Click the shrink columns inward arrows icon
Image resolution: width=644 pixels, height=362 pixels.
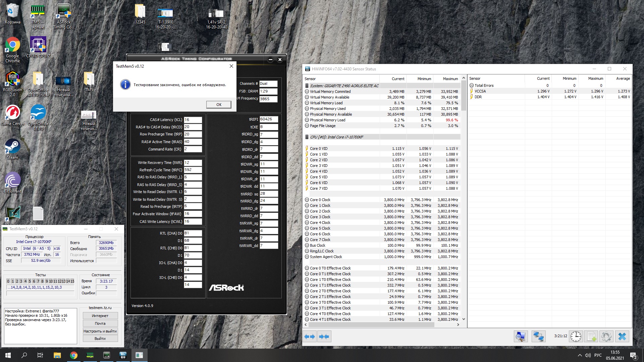(x=324, y=337)
